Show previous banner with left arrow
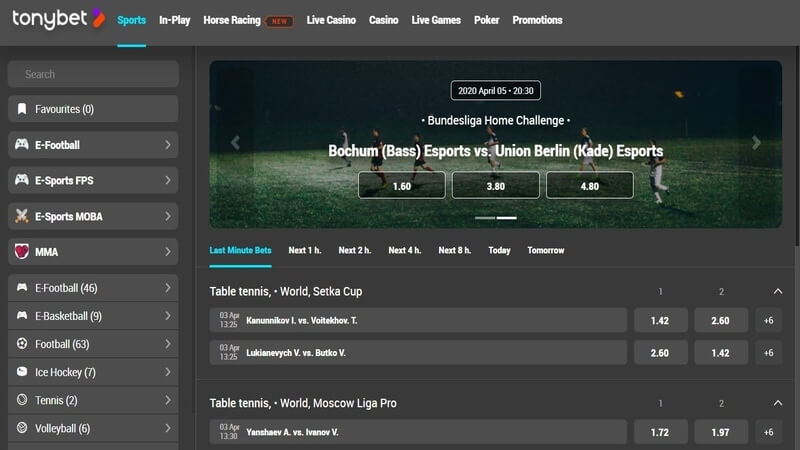Viewport: 800px width, 450px height. click(235, 143)
